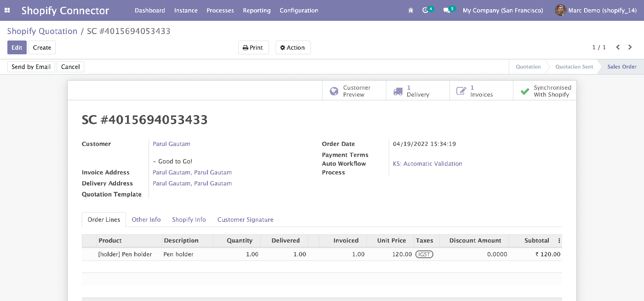Open the Shopify Connector app title
644x301 pixels.
(65, 10)
